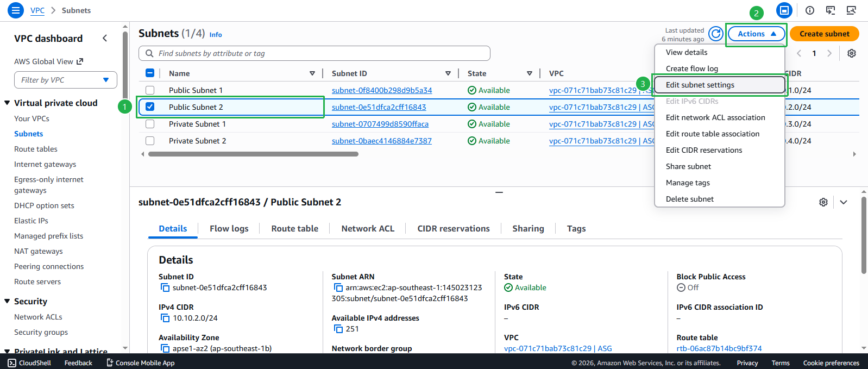Select Private Subnet 1 checkbox

coord(150,124)
